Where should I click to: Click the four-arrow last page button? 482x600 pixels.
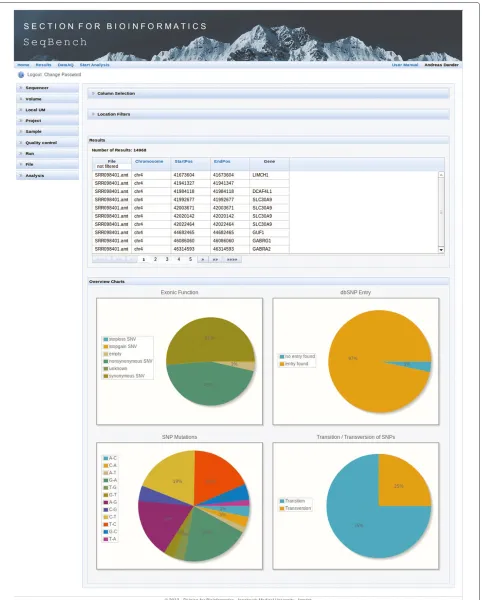point(232,259)
